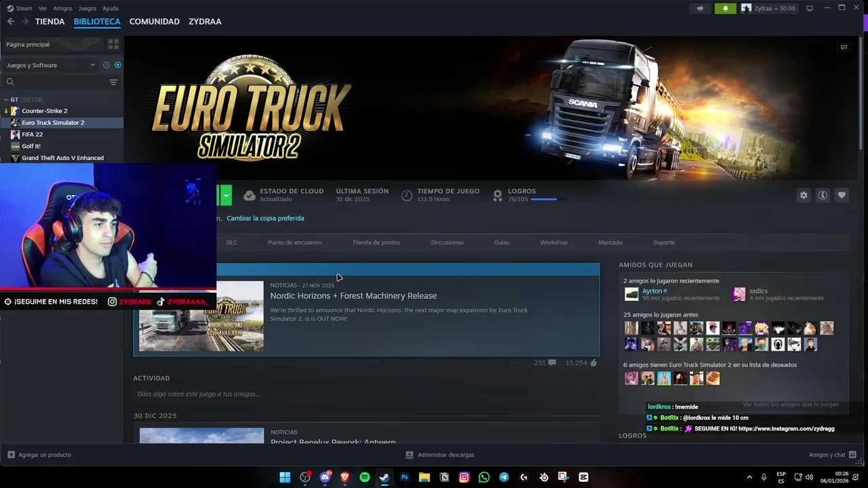Collapse the GT collection group
The image size is (868, 488).
(6, 100)
